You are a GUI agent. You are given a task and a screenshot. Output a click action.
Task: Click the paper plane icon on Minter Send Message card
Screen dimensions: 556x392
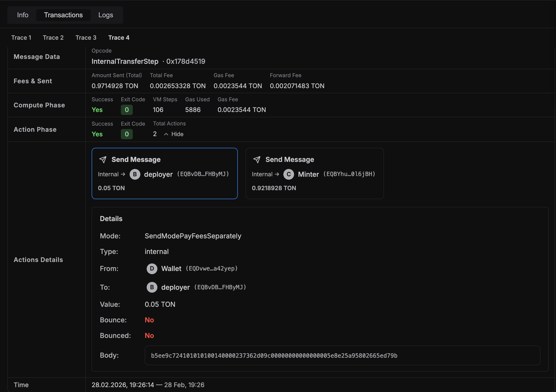pyautogui.click(x=257, y=160)
